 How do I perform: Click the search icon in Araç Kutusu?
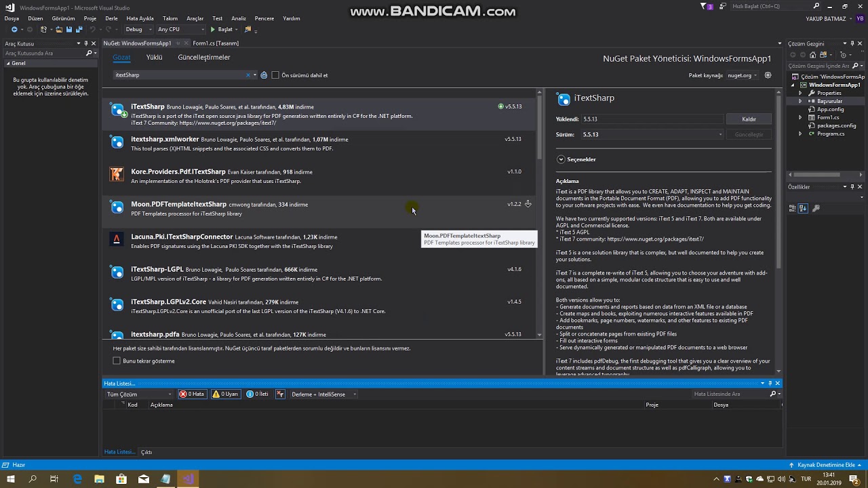(89, 53)
